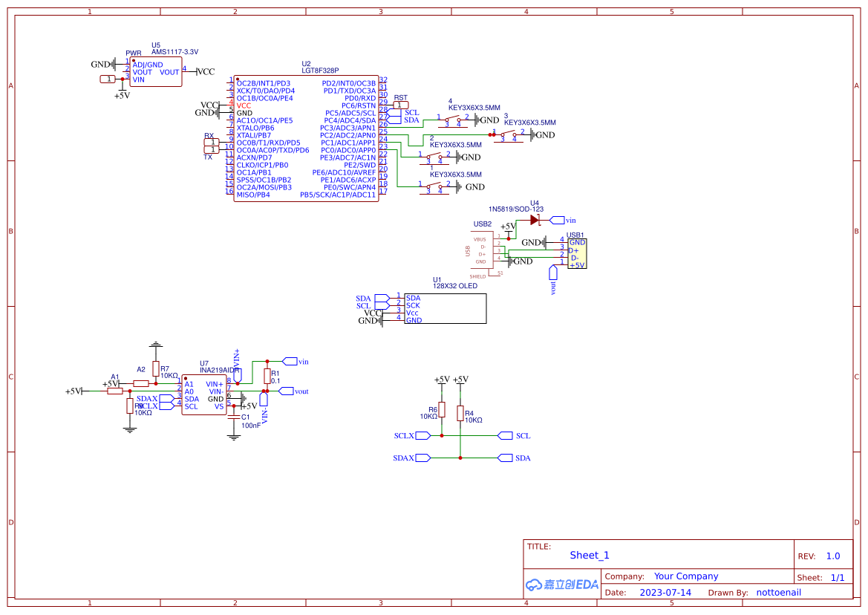Toggle KEY3X6X3.5MM switch number 3
This screenshot has height=615, width=868.
(509, 134)
